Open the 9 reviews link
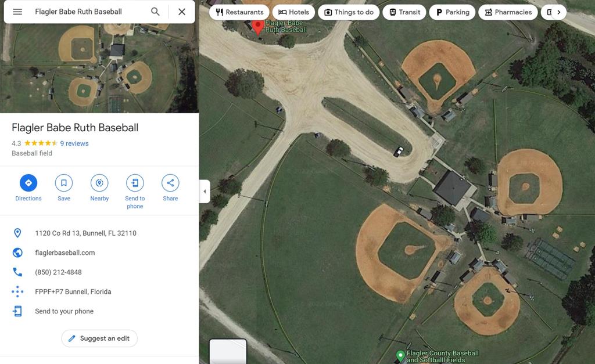Viewport: 595px width, 364px height. click(x=74, y=143)
